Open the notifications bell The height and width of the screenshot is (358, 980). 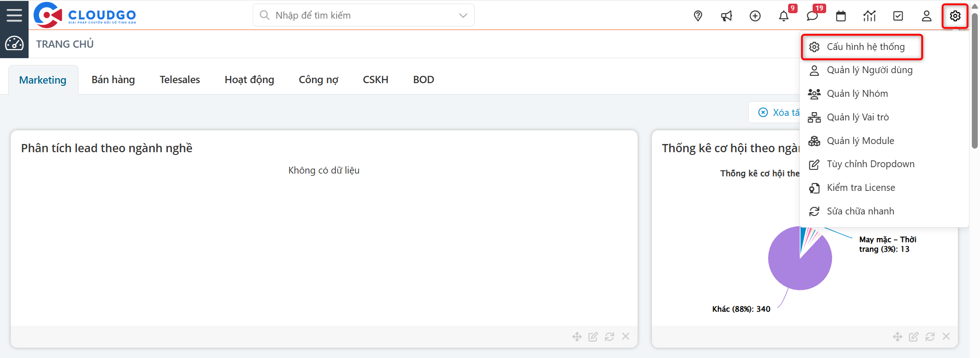(x=784, y=16)
